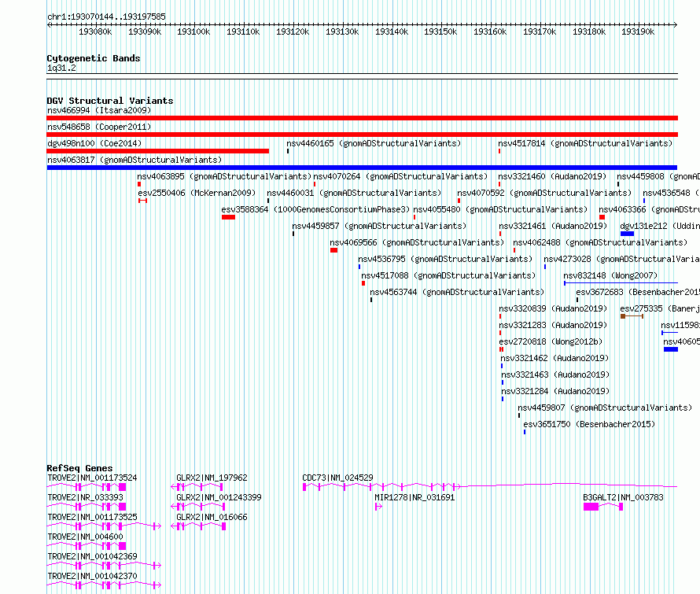
Task: Click the CDC73 gene exon structure
Action: tap(490, 487)
